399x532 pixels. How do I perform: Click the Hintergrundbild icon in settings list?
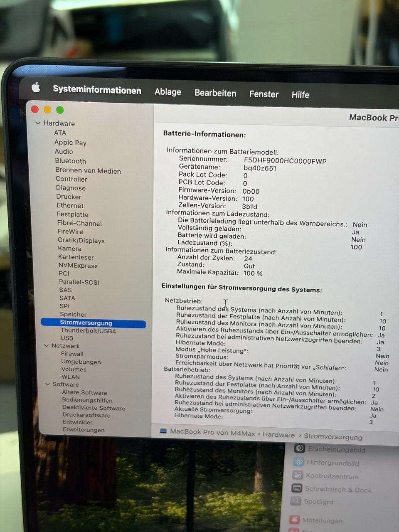coord(298,461)
